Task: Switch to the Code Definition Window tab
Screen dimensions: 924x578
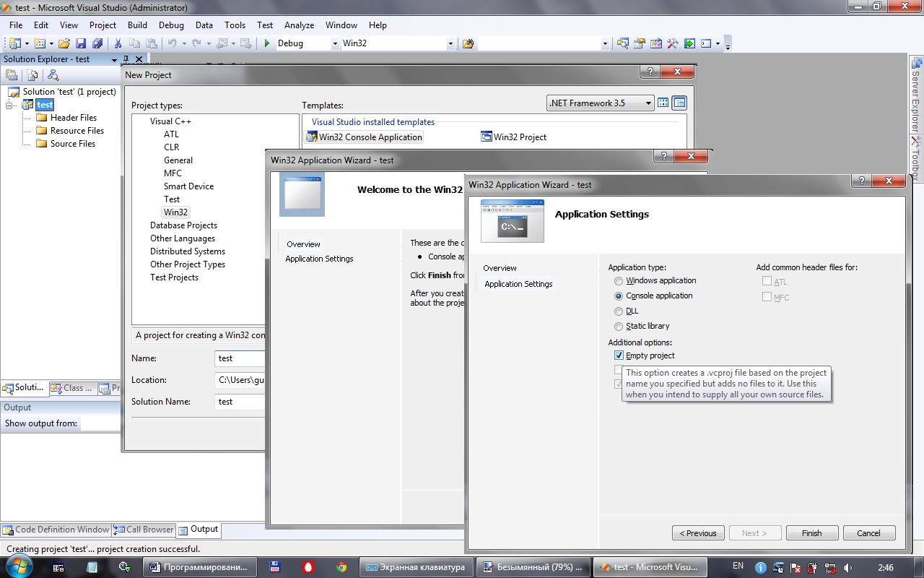Action: click(x=56, y=530)
